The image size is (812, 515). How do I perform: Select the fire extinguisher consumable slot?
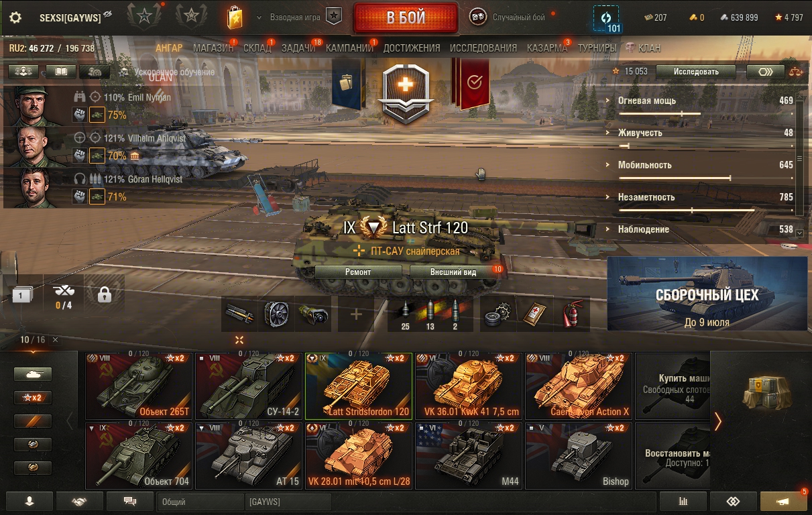(571, 314)
